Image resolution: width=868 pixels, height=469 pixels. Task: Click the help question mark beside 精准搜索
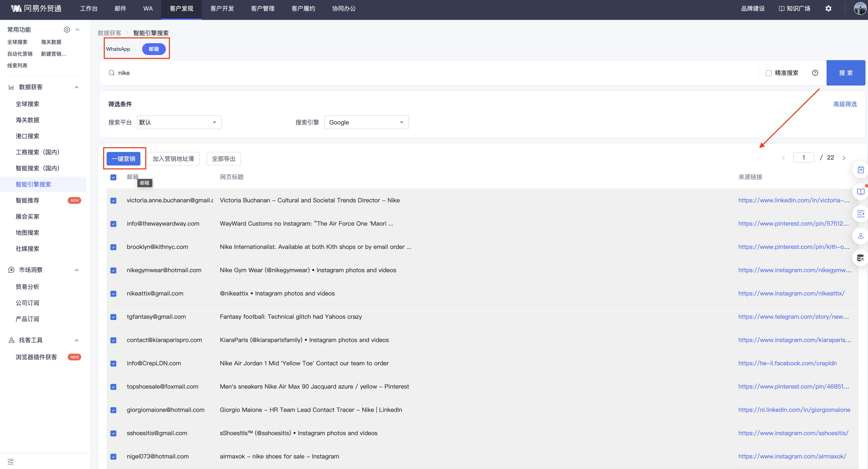(815, 73)
